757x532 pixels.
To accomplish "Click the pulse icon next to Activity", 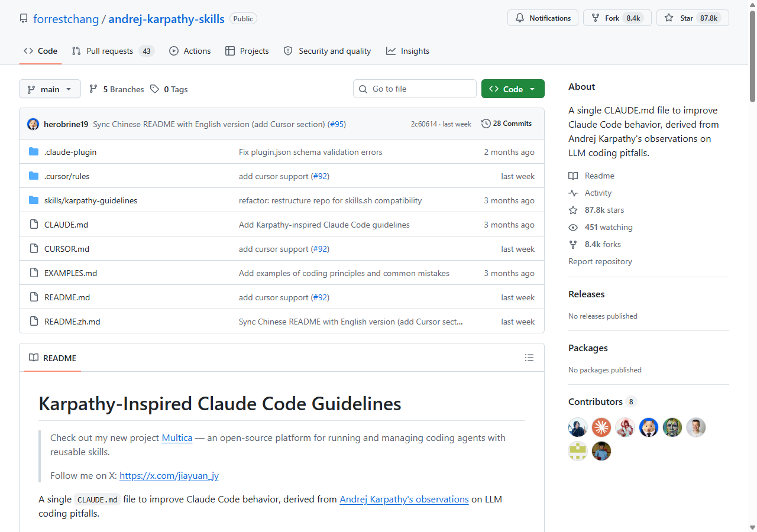I will [573, 193].
